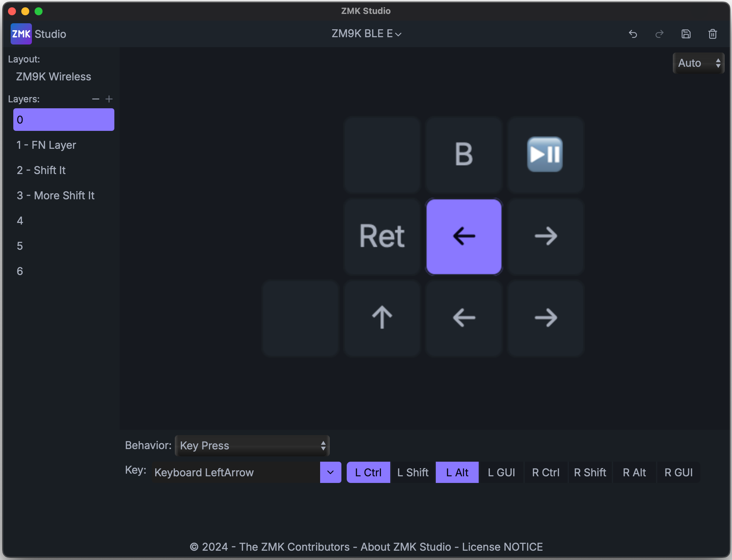The width and height of the screenshot is (732, 560).
Task: Click the trash can discard icon
Action: [713, 34]
